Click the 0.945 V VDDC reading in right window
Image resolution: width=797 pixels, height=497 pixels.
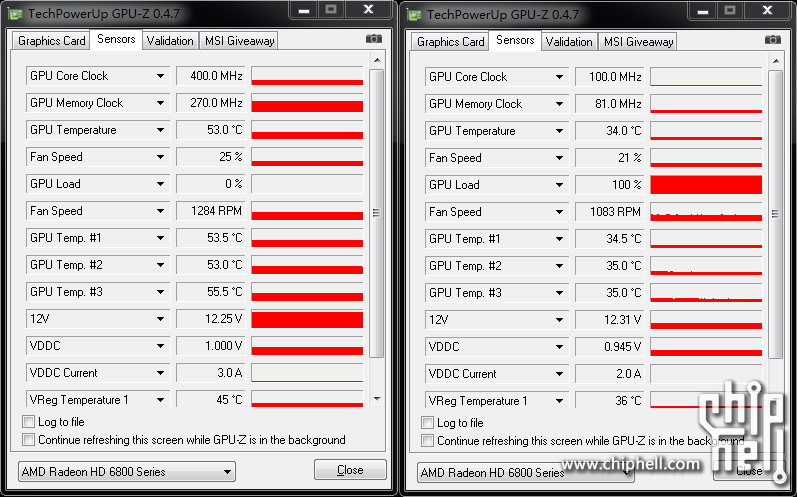tap(609, 347)
